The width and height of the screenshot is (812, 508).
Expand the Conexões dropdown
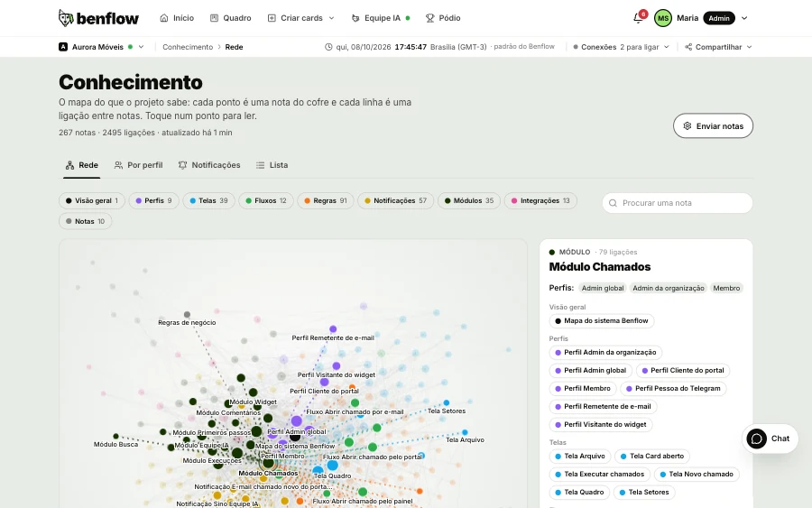pyautogui.click(x=621, y=47)
